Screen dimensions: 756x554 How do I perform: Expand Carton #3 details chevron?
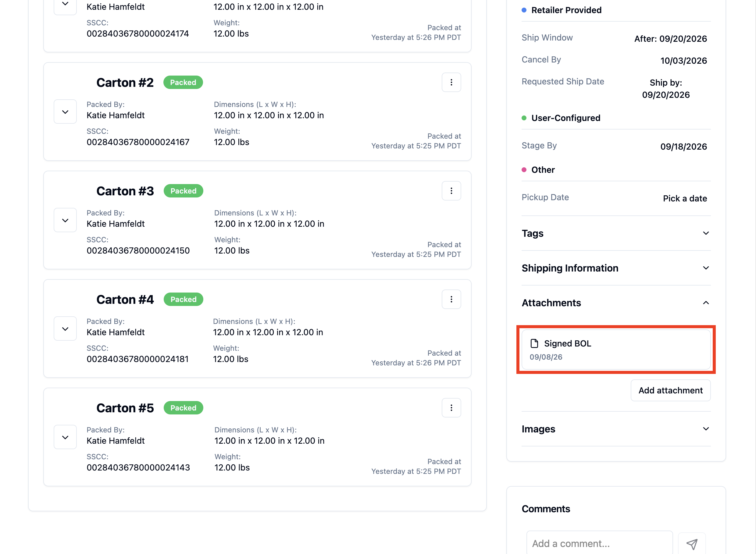(65, 220)
